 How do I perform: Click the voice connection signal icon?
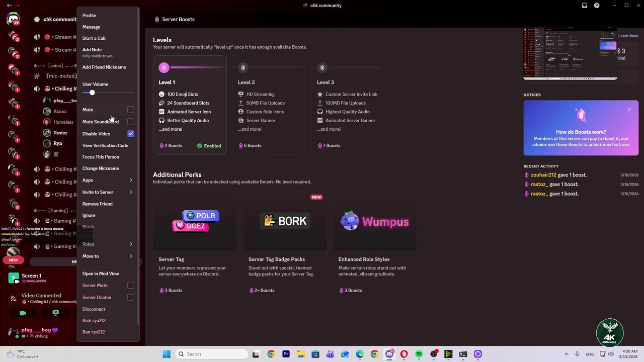click(x=14, y=298)
